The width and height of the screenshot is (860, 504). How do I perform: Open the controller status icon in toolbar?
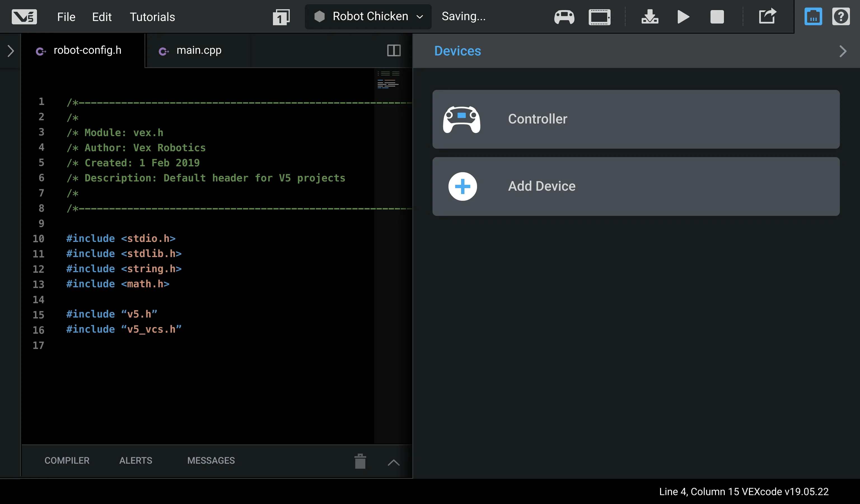564,17
